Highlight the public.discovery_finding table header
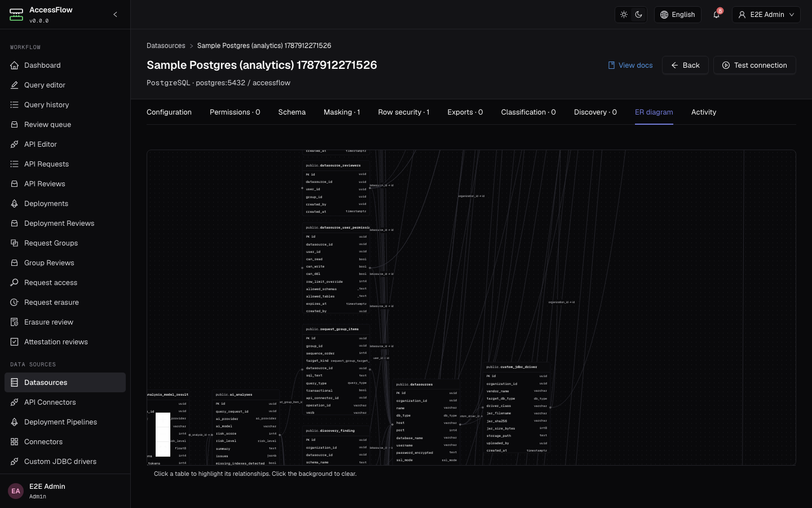This screenshot has width=812, height=508. coord(336,431)
